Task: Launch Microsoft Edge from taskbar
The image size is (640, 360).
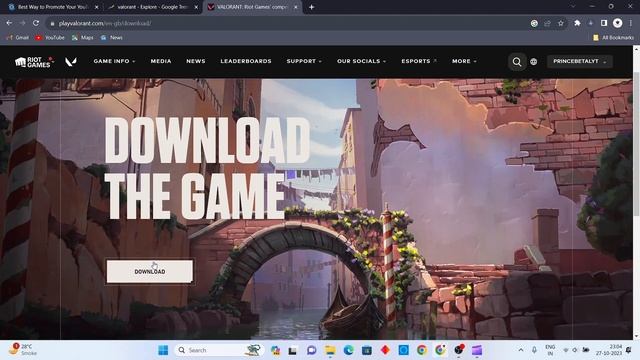Action: point(348,350)
